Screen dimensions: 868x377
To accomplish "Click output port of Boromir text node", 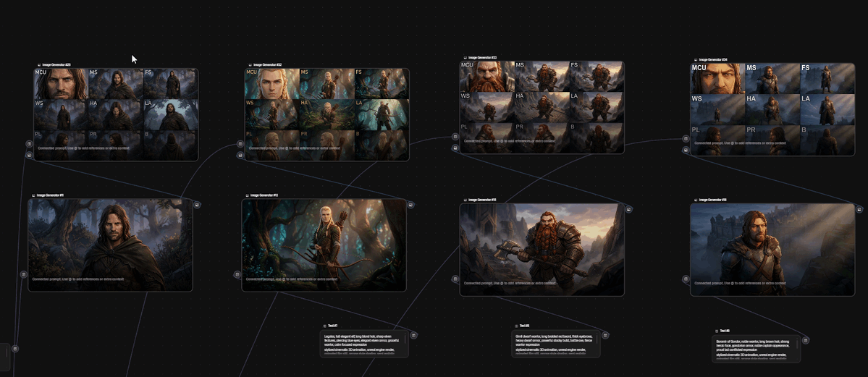I will click(x=806, y=340).
